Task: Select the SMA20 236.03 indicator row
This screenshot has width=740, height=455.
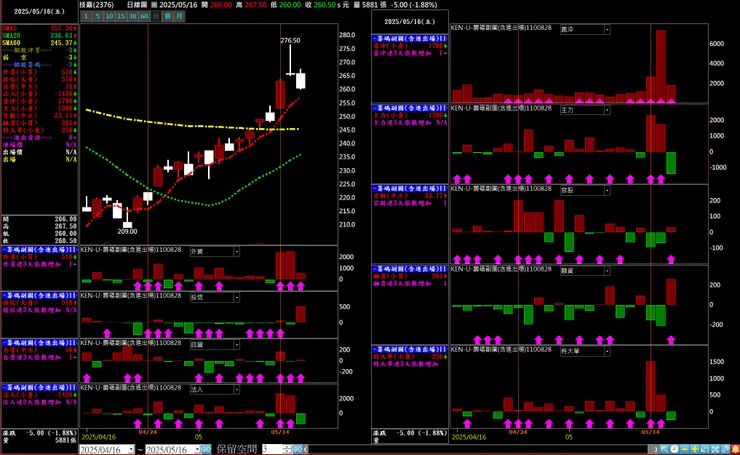Action: tap(40, 35)
